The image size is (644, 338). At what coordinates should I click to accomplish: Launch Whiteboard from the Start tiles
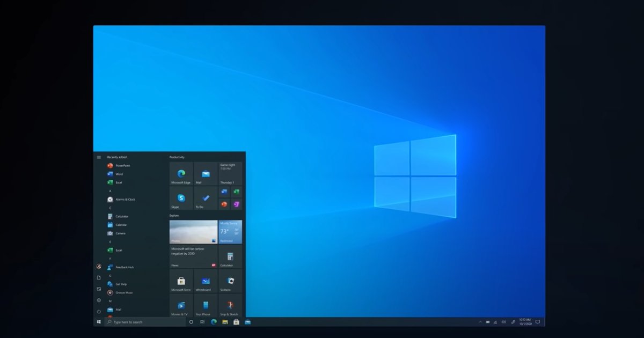click(x=204, y=281)
